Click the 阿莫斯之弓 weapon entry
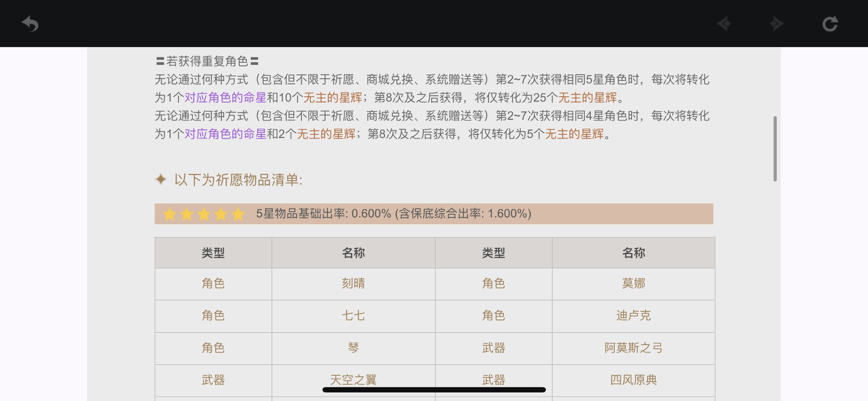The height and width of the screenshot is (401, 868). pyautogui.click(x=633, y=348)
